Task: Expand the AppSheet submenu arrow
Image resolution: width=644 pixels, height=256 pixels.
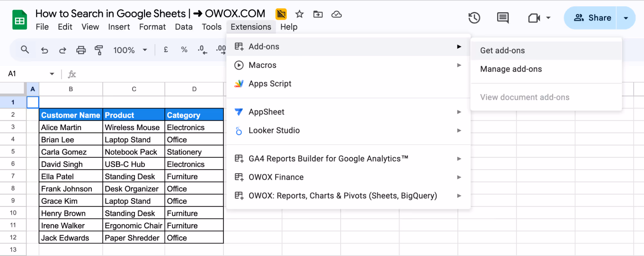Action: tap(459, 112)
